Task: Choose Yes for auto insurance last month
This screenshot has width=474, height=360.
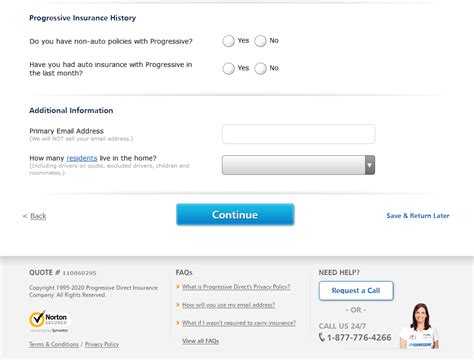Action: [229, 68]
